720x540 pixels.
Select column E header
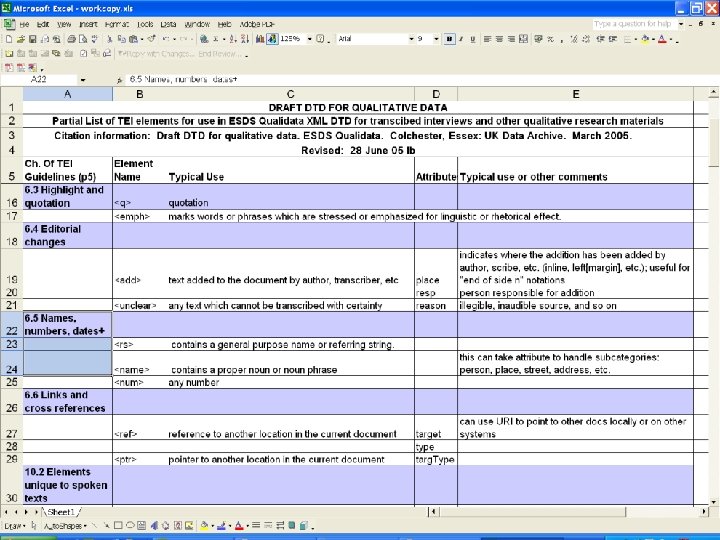pyautogui.click(x=575, y=94)
